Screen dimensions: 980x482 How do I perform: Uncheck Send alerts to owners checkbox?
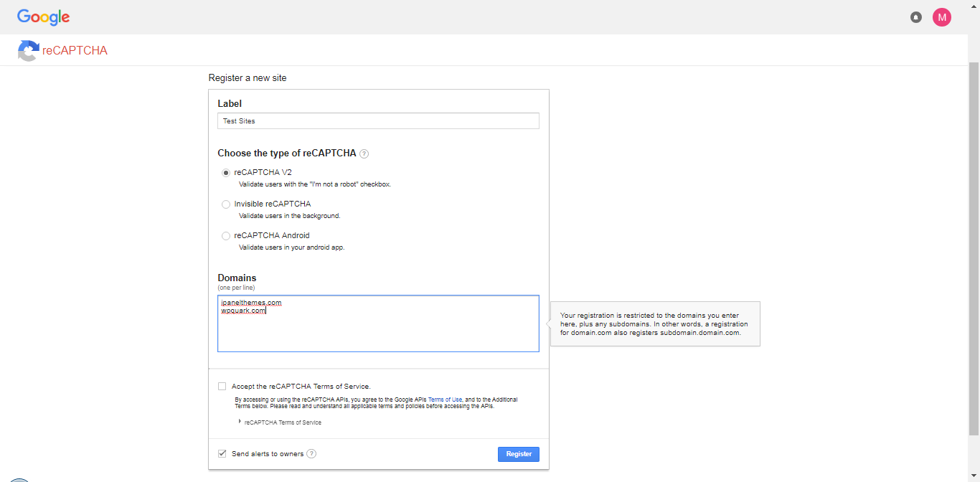point(222,454)
